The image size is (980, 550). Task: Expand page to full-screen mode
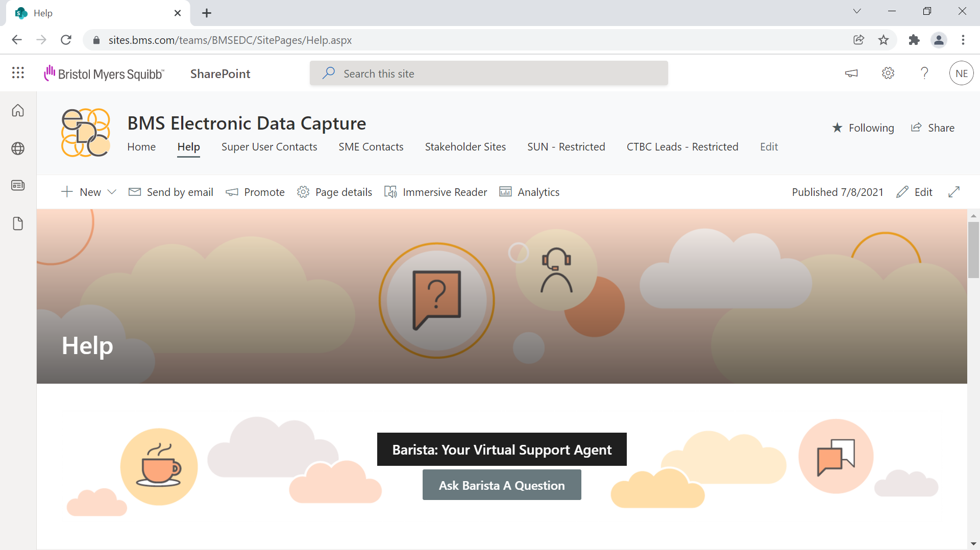click(954, 192)
